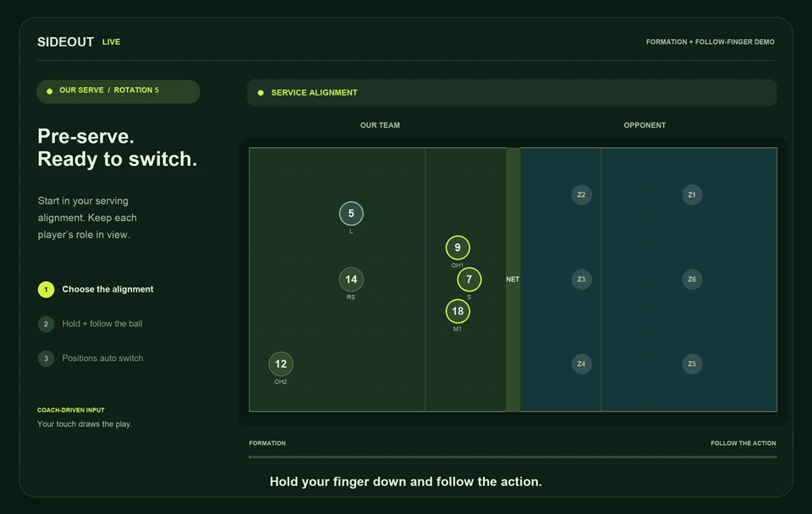Click the COACH-DRIVEN INPUT label
This screenshot has height=514, width=812.
pos(71,410)
